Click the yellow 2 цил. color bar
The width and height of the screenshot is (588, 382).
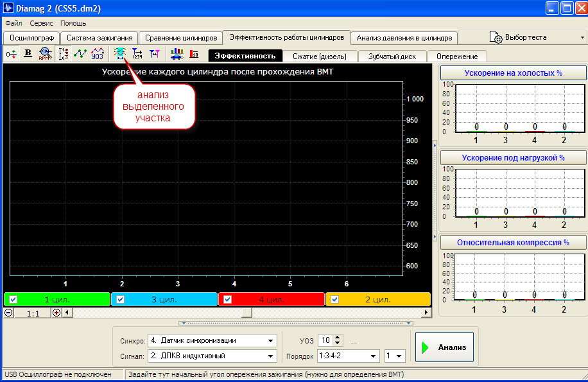(x=378, y=300)
